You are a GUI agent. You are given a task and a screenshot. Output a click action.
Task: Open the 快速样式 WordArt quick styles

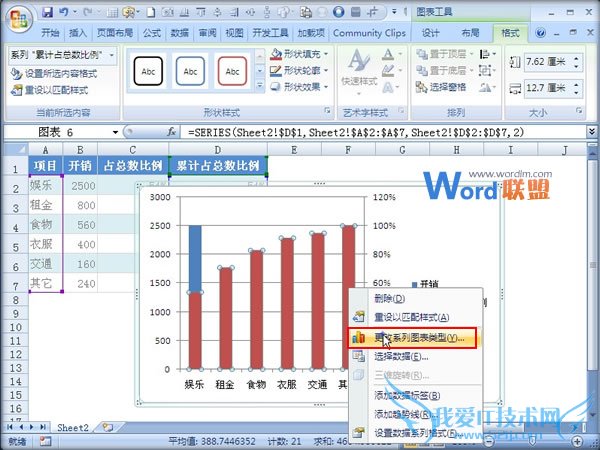pyautogui.click(x=359, y=72)
